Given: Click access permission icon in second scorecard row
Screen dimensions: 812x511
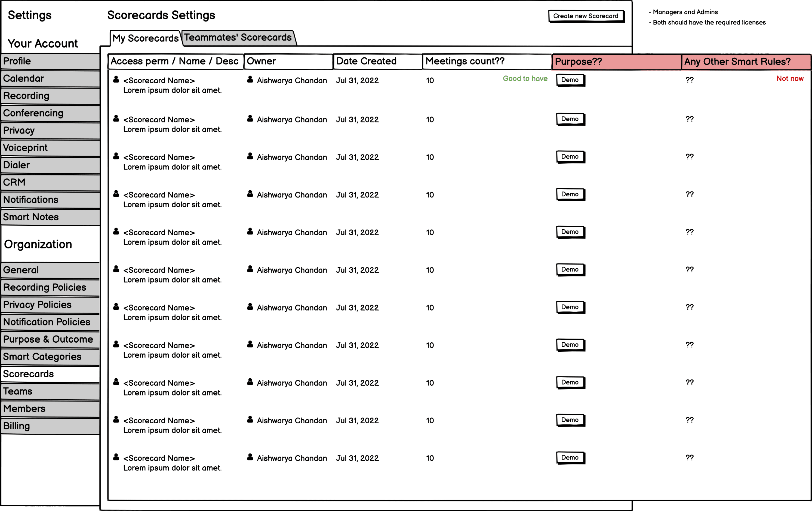Looking at the screenshot, I should tap(116, 118).
